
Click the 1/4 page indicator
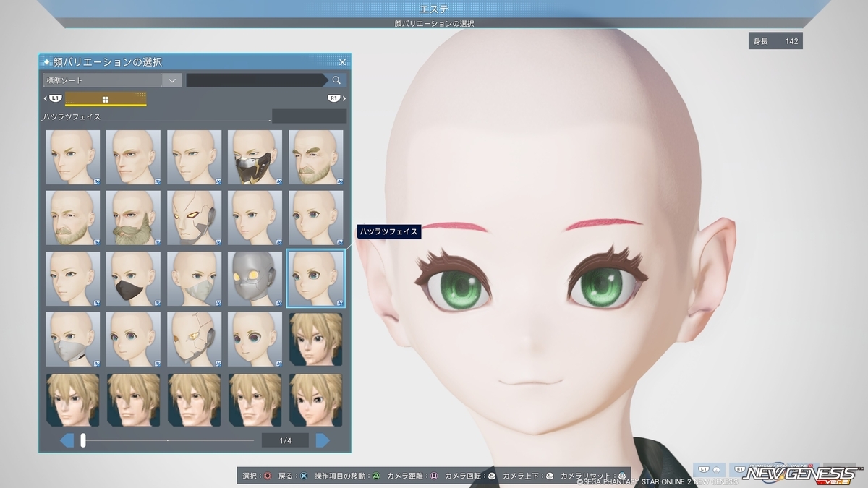pyautogui.click(x=285, y=440)
